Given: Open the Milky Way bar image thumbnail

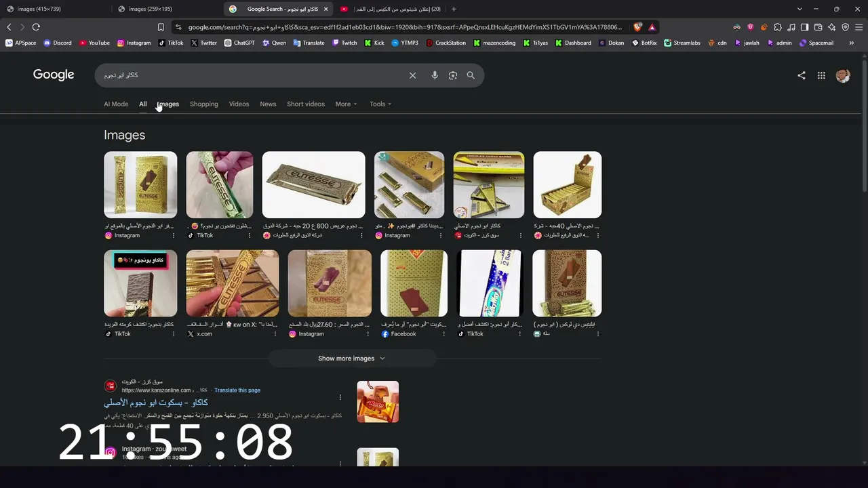Looking at the screenshot, I should click(x=490, y=283).
